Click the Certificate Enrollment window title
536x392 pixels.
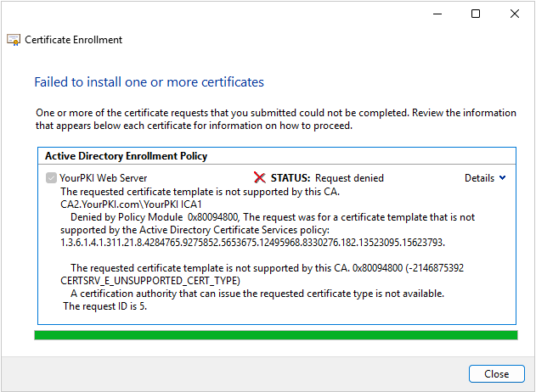pyautogui.click(x=74, y=40)
